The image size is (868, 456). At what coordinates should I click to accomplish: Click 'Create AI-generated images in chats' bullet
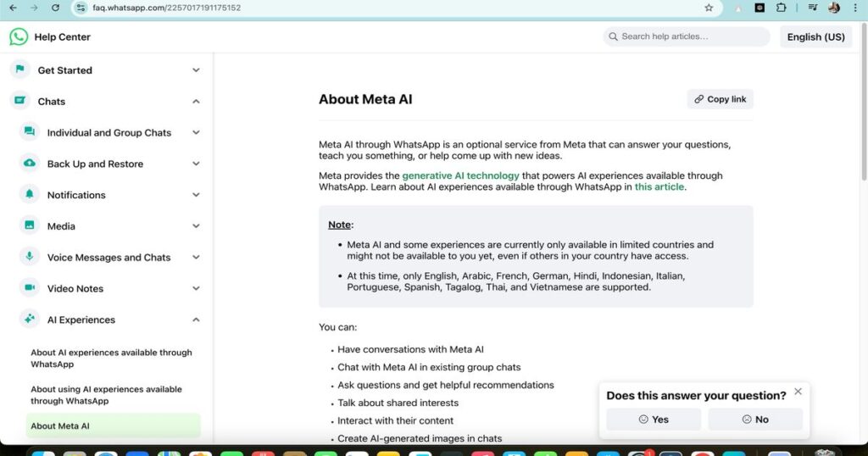[x=420, y=438]
